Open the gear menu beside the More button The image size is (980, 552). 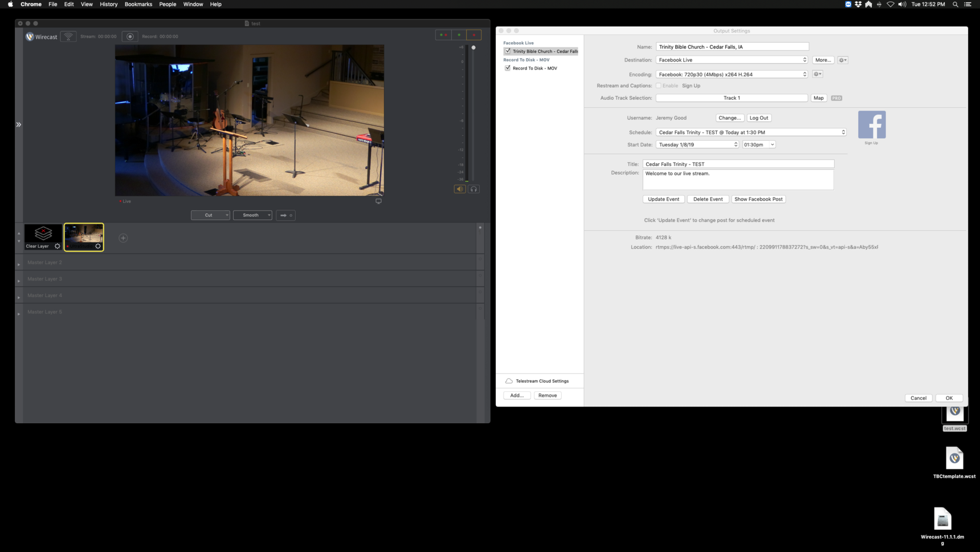coord(843,60)
